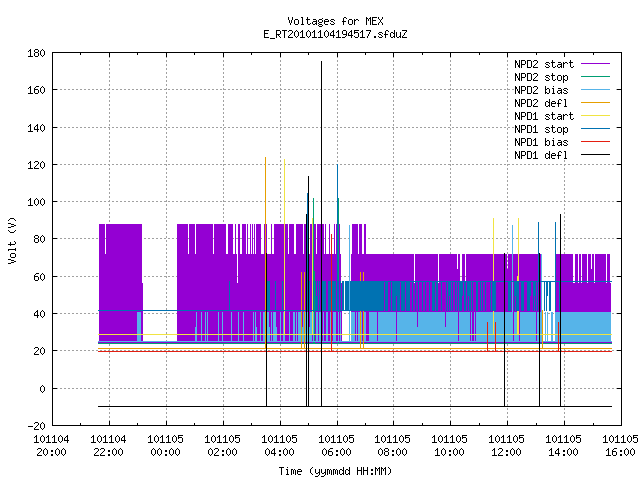Viewport: 640px width, 480px height.
Task: Click the 101104 22:00 x-axis tick label
Action: [x=108, y=446]
